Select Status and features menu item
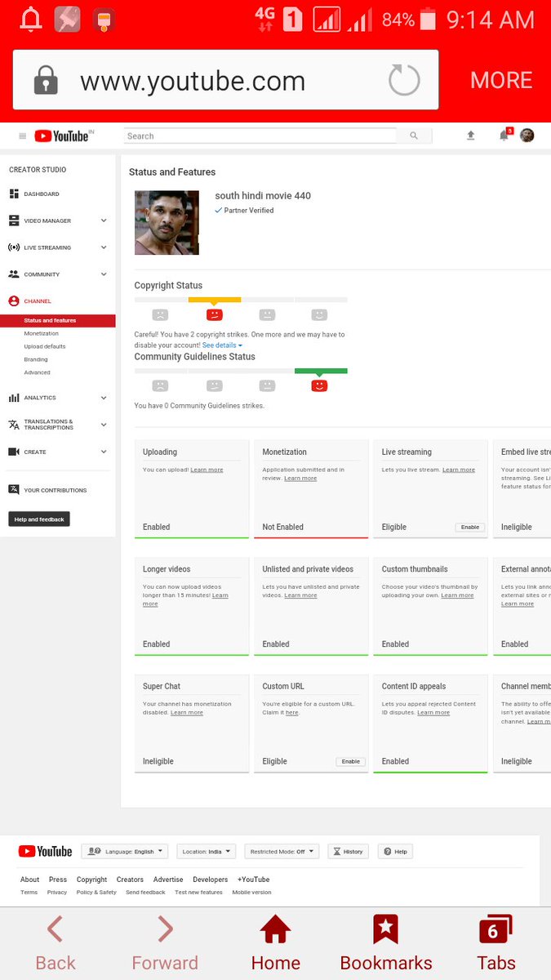The image size is (551, 980). (58, 320)
